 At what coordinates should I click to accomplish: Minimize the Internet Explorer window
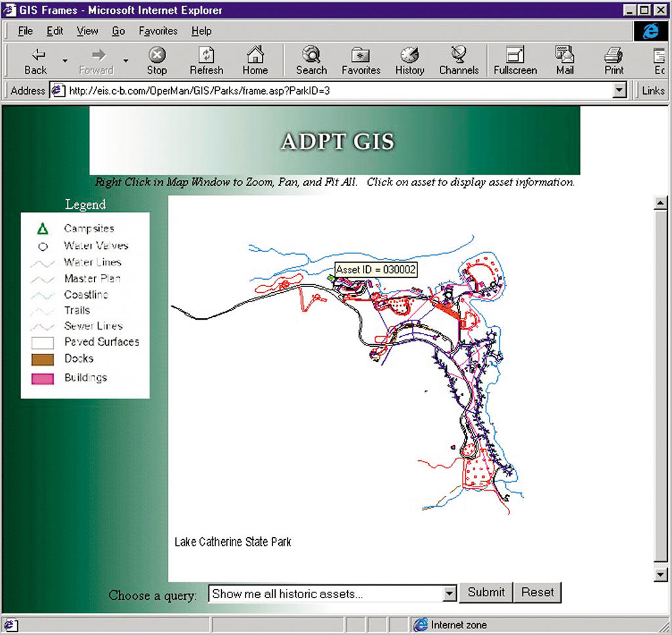tap(629, 10)
